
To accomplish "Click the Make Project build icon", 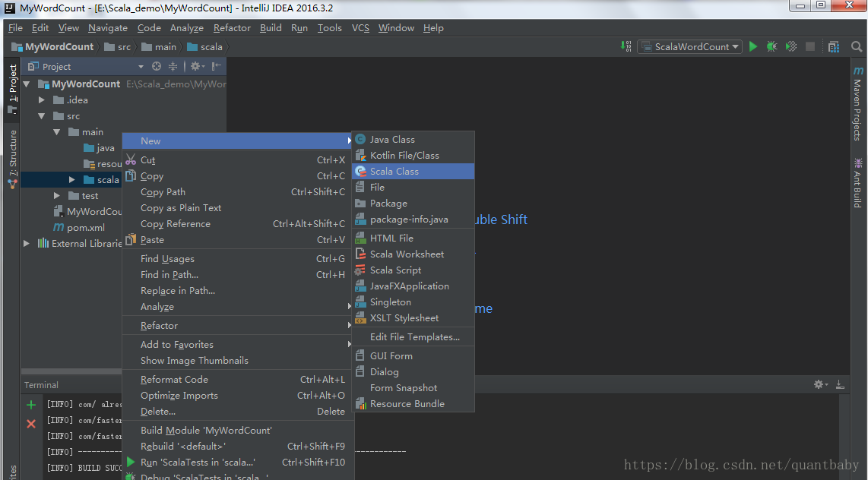I will (x=626, y=46).
